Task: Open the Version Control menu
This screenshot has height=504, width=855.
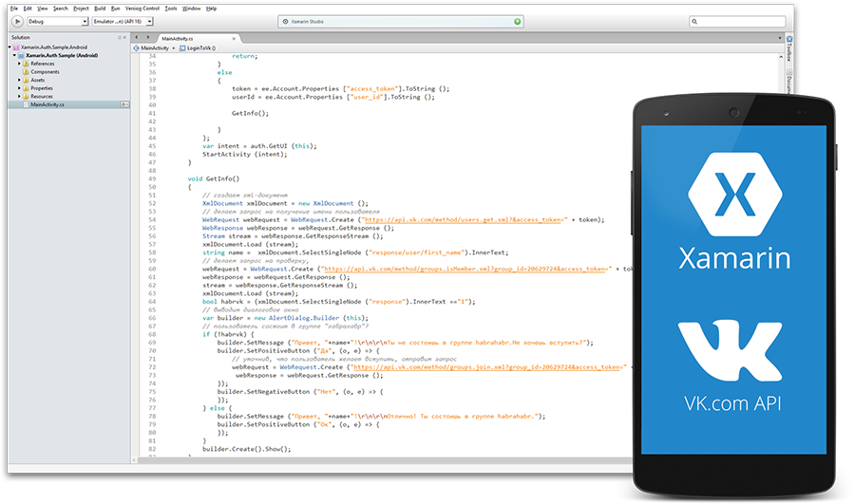Action: tap(142, 9)
